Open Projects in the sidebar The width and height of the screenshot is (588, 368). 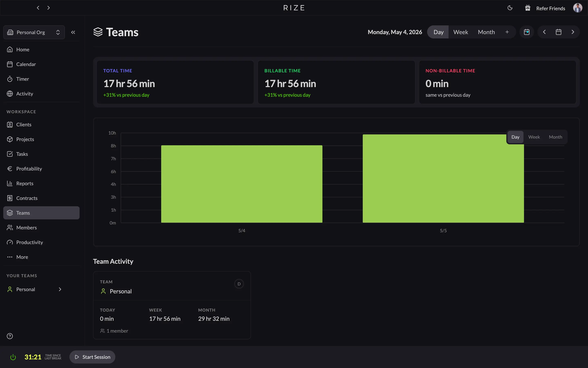pyautogui.click(x=41, y=139)
